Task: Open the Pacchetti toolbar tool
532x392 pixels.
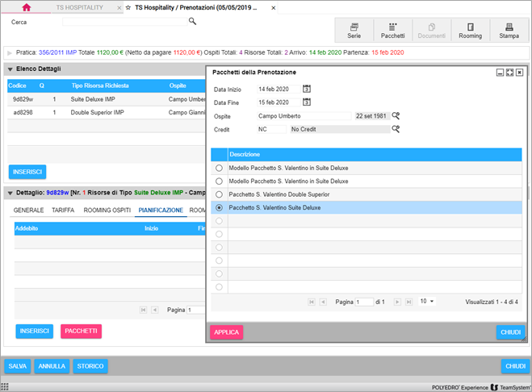Action: click(392, 31)
